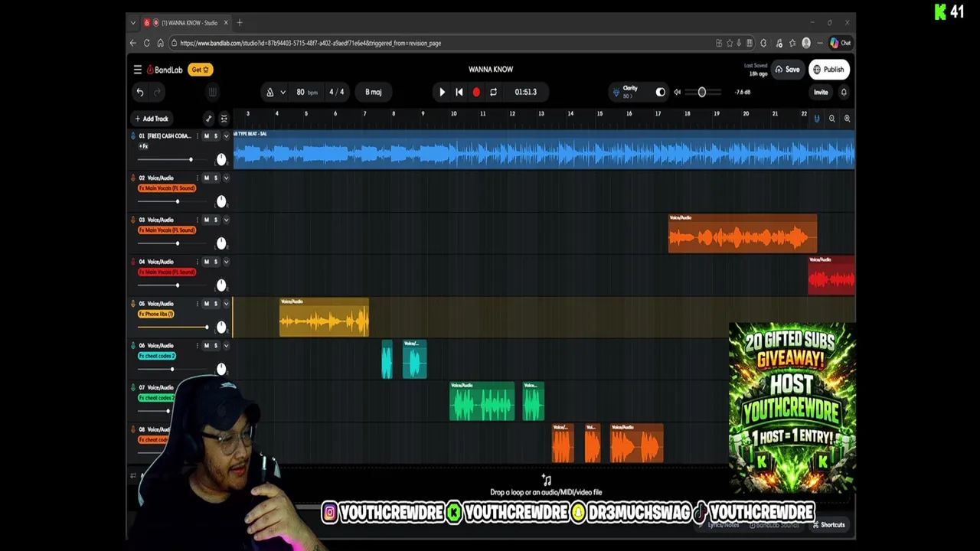Click the microphone icon of track 05 Phone libs
This screenshot has height=551, width=980.
(x=133, y=304)
